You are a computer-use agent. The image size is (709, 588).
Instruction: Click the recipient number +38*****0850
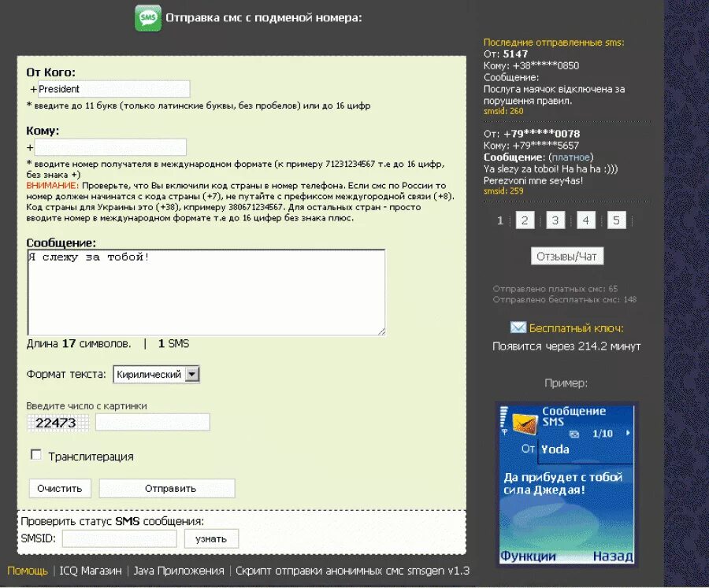tap(546, 66)
